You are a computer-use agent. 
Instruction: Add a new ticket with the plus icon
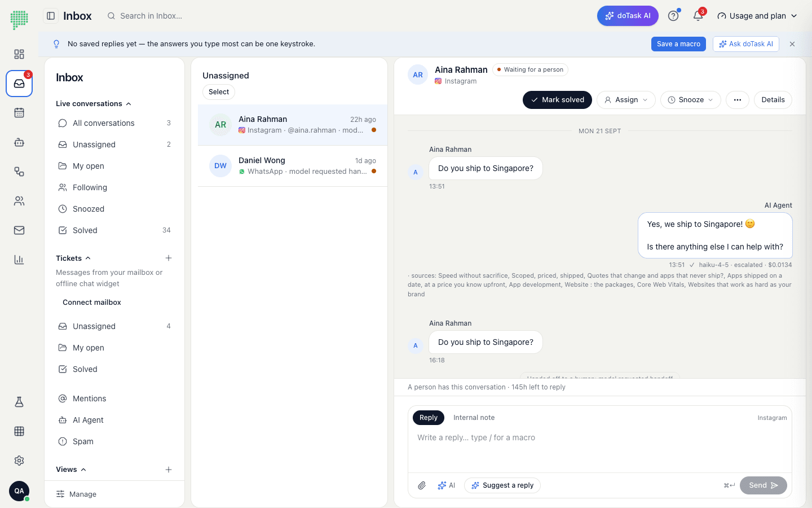coord(169,258)
